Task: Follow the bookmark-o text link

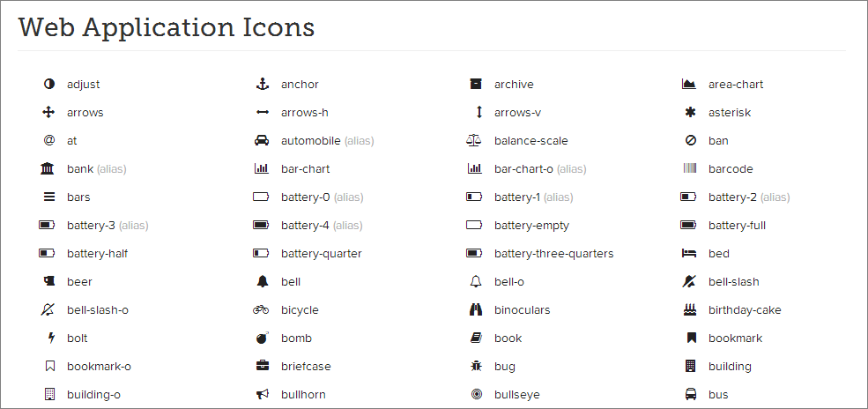Action: pyautogui.click(x=99, y=367)
